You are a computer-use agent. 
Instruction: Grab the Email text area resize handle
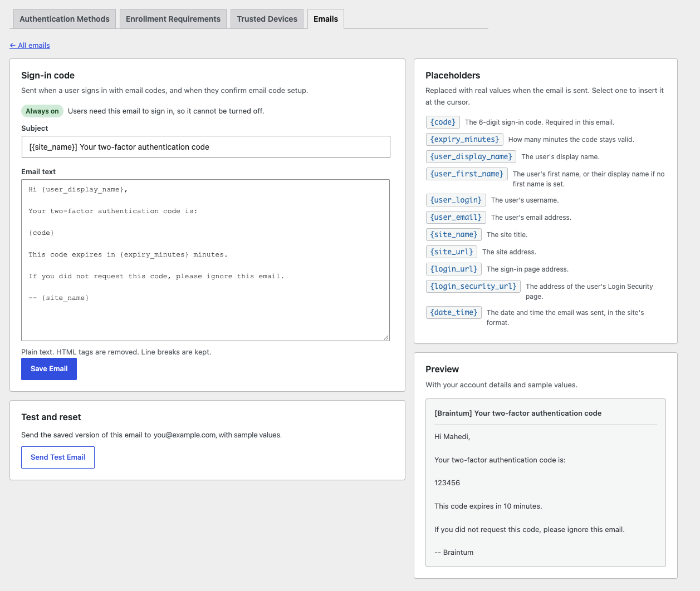click(x=386, y=337)
